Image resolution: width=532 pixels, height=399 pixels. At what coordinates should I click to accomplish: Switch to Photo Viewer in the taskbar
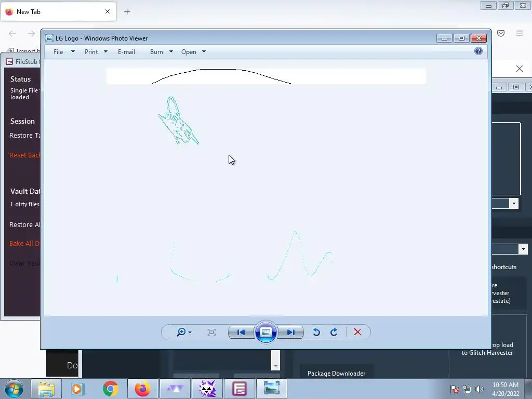point(272,389)
